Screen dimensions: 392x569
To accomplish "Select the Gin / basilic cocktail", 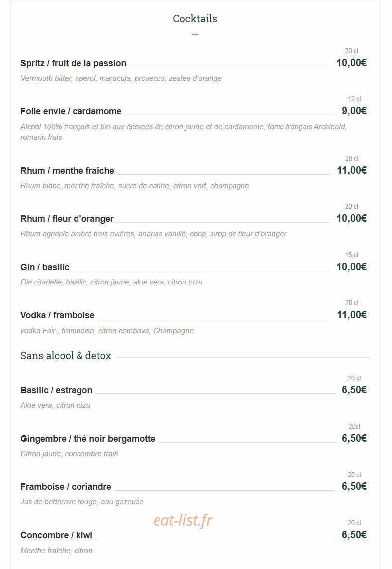I will (x=45, y=267).
